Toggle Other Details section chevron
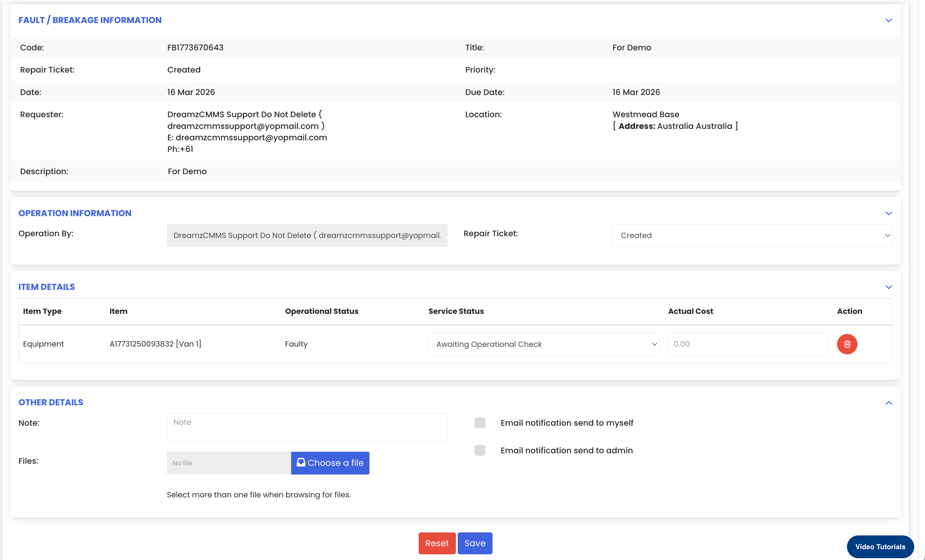This screenshot has height=560, width=925. click(888, 403)
